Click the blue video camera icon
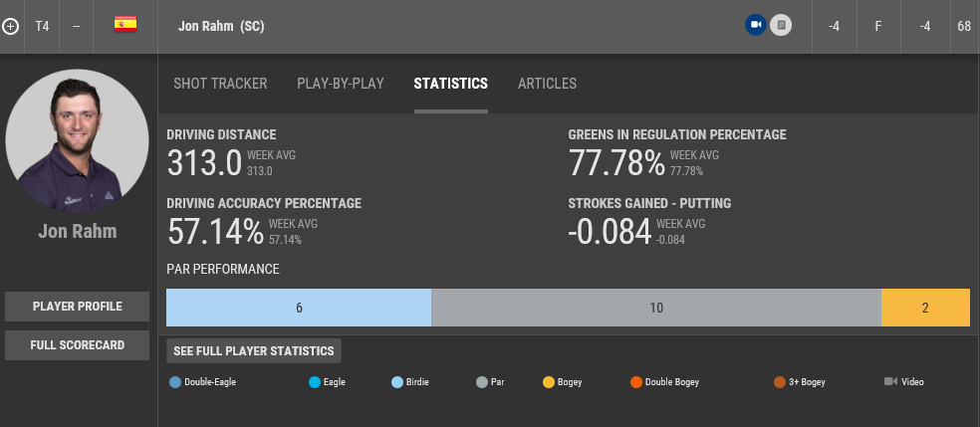 [756, 25]
